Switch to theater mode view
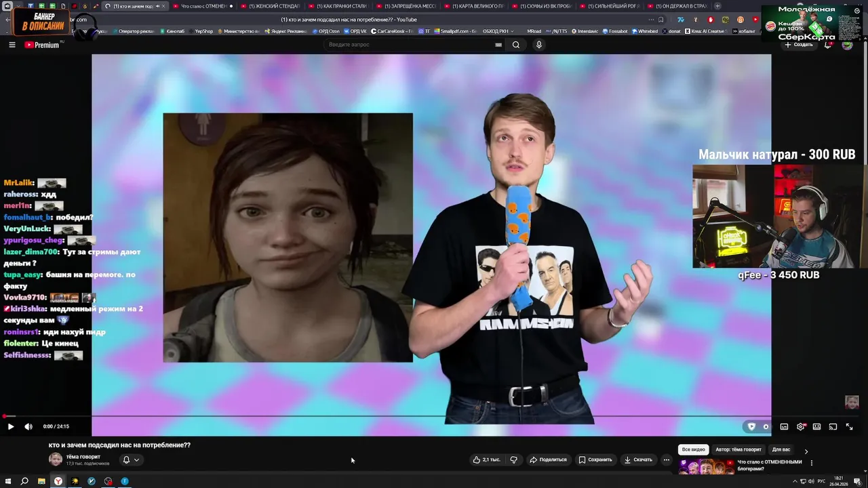 pos(816,426)
